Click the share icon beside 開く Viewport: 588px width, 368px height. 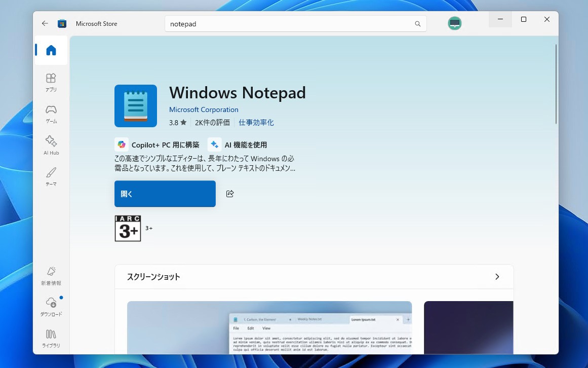(230, 194)
